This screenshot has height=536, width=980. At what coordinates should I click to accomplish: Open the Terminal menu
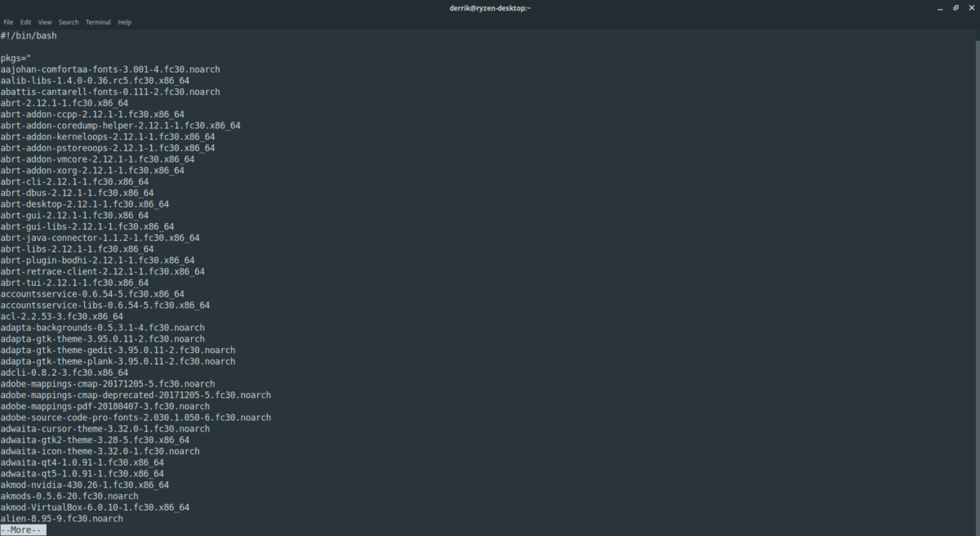[x=98, y=22]
